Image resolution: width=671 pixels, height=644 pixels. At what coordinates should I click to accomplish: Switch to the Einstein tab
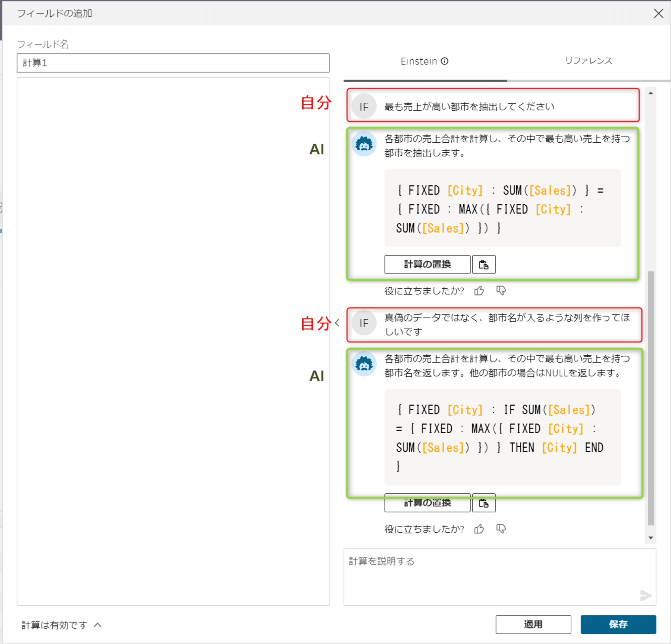(425, 61)
